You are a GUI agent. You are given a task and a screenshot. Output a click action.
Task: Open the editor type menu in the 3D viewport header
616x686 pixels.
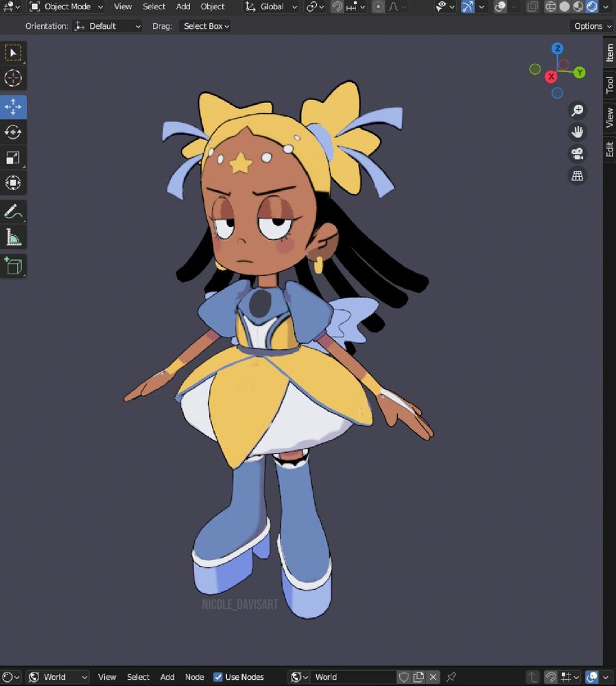[x=11, y=7]
